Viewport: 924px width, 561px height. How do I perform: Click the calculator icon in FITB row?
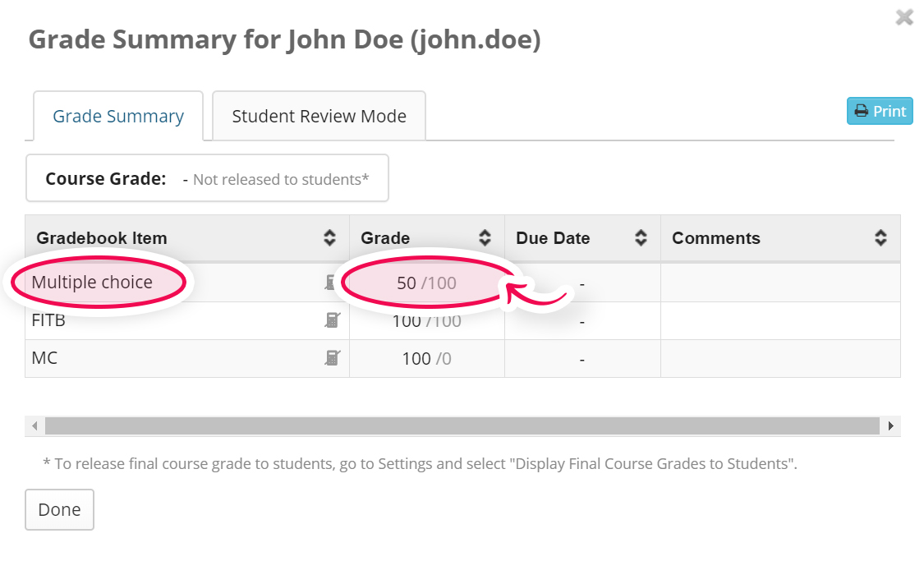[332, 320]
